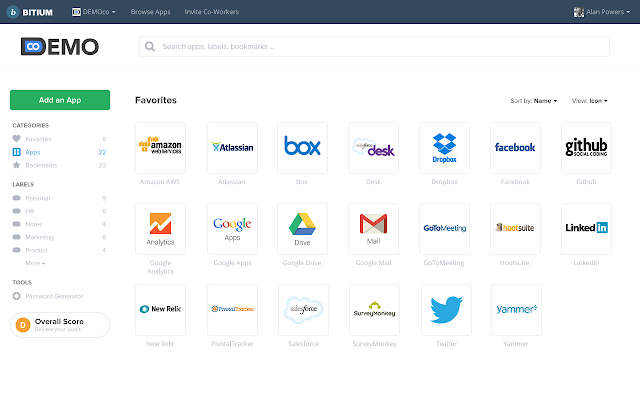The width and height of the screenshot is (640, 400).
Task: Open the Dropbox app icon
Action: pos(444,148)
